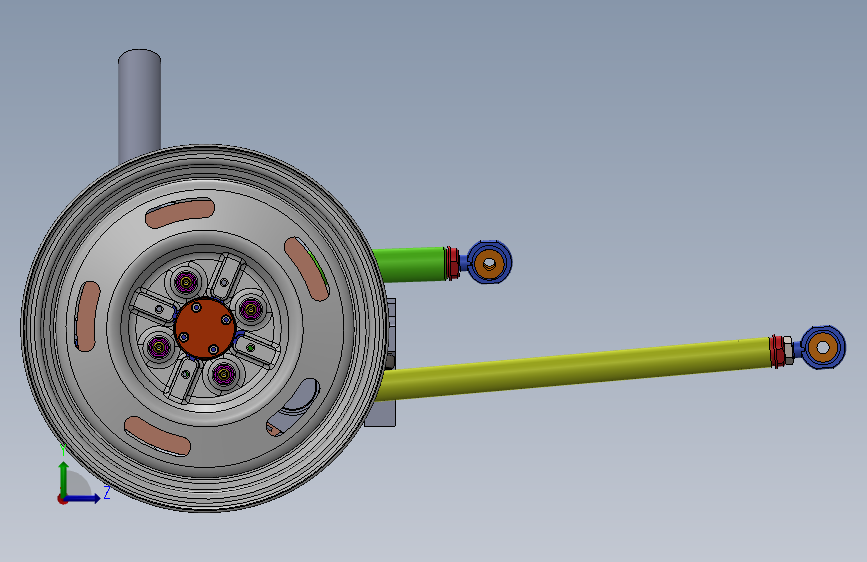867x562 pixels.
Task: Select the short green link tube
Action: pyautogui.click(x=412, y=264)
